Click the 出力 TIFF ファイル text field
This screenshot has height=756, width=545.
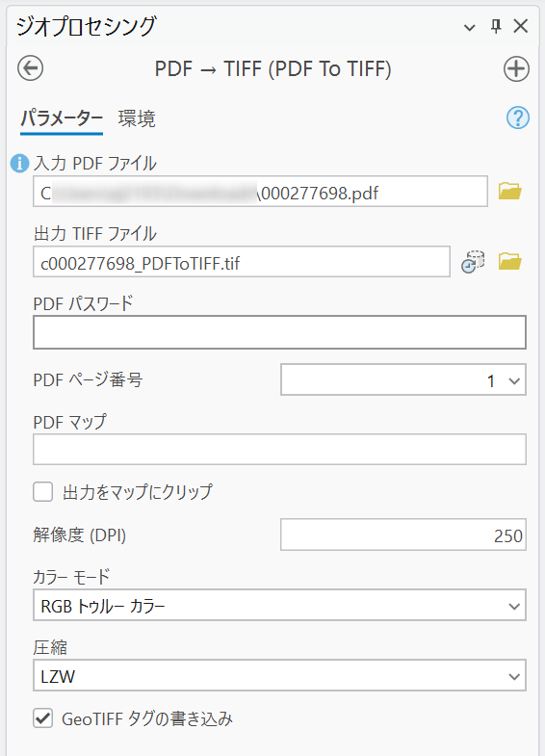(x=242, y=262)
